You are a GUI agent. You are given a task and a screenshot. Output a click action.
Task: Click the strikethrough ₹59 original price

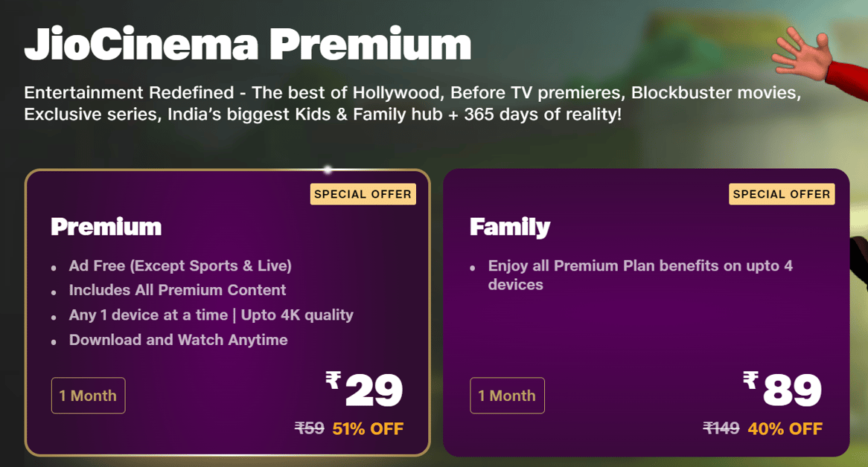pyautogui.click(x=308, y=428)
